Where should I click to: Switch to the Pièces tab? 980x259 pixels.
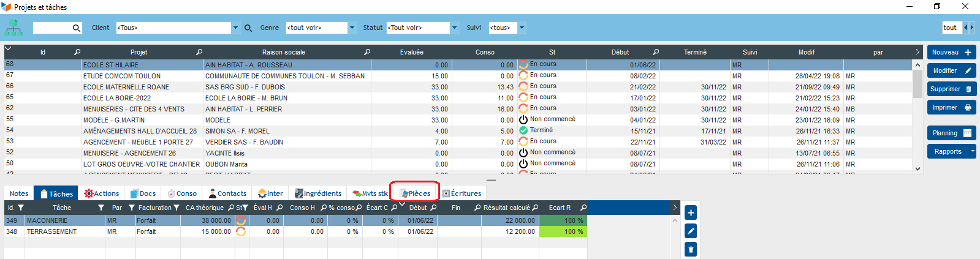click(415, 193)
